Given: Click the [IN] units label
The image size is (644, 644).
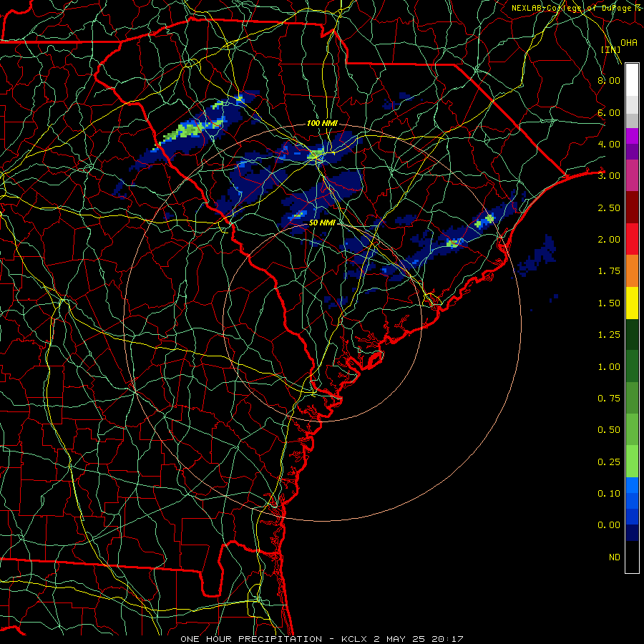Looking at the screenshot, I should [611, 49].
